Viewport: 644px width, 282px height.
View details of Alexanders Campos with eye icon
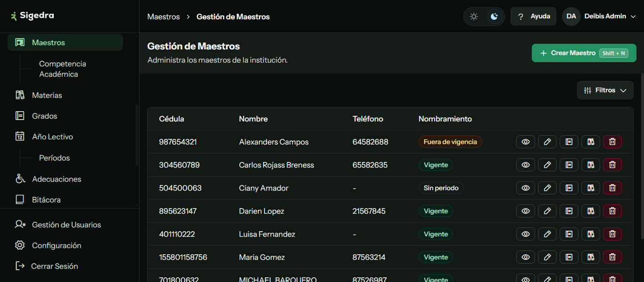point(526,142)
